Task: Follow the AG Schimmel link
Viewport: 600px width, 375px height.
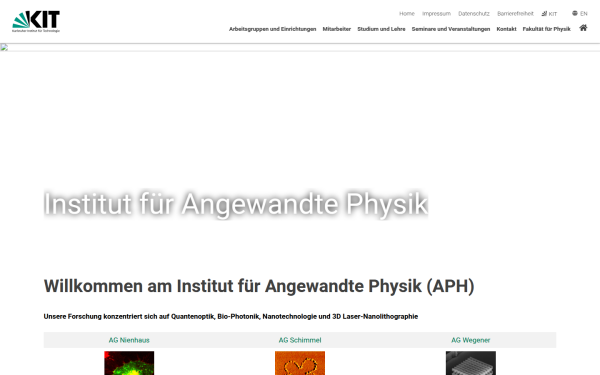Action: 300,340
